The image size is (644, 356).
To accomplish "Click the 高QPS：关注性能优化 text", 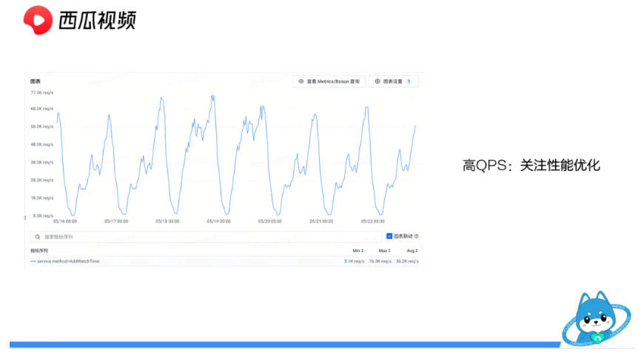I will (531, 166).
